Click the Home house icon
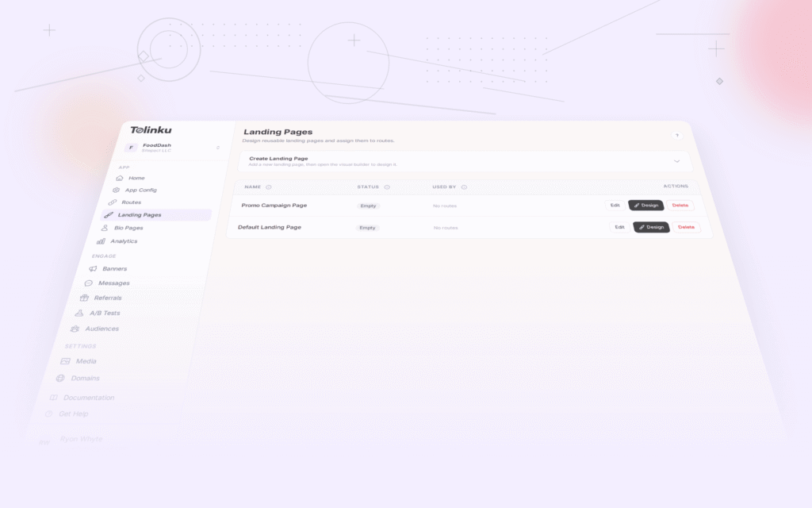This screenshot has width=812, height=508. click(120, 178)
